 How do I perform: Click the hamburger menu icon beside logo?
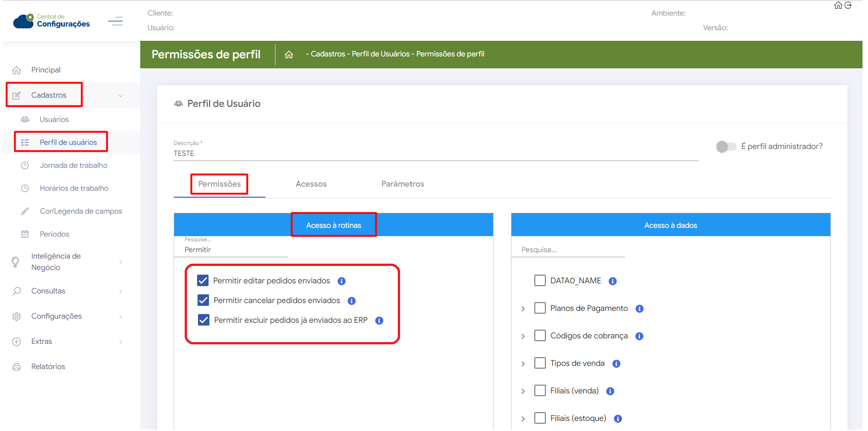(x=115, y=21)
